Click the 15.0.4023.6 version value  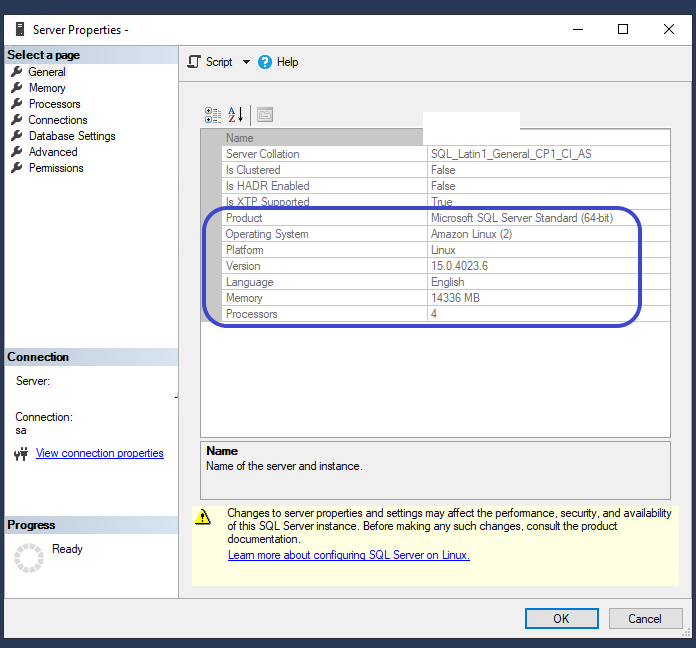click(459, 266)
